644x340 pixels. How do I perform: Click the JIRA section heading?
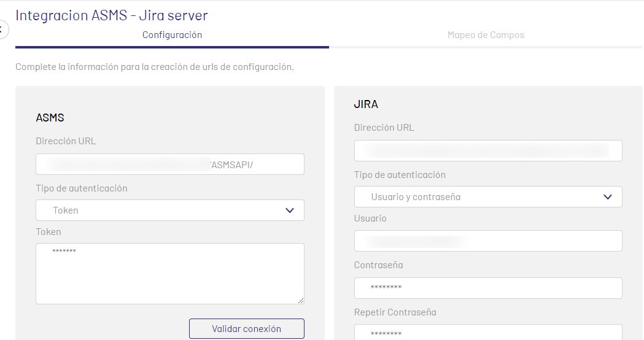(x=366, y=104)
